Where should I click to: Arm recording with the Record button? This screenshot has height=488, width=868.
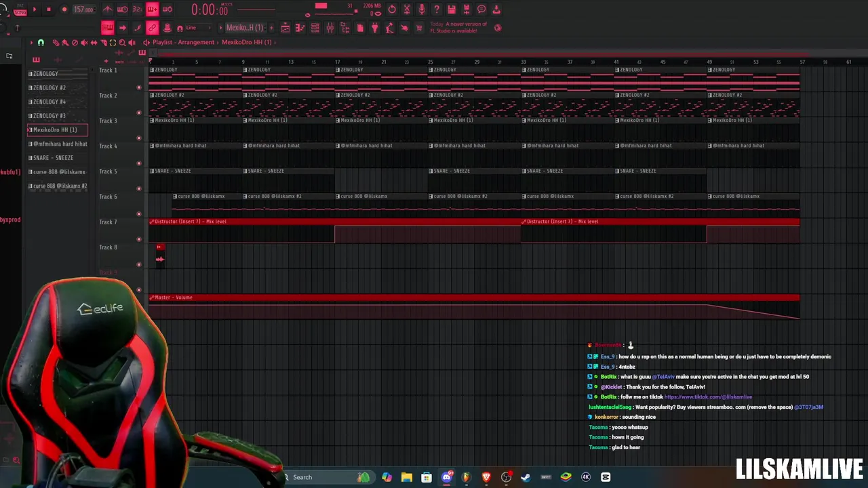64,9
